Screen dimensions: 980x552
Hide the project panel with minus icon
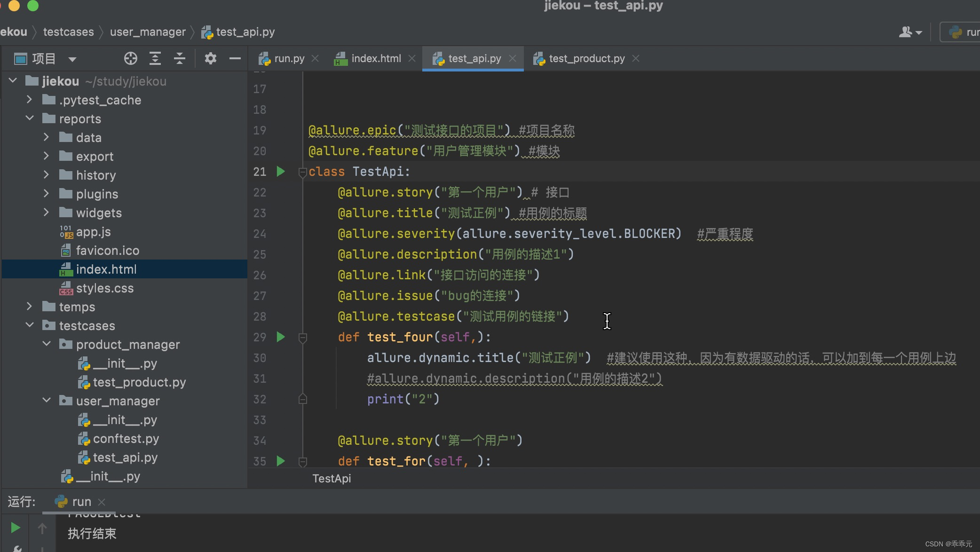(235, 59)
